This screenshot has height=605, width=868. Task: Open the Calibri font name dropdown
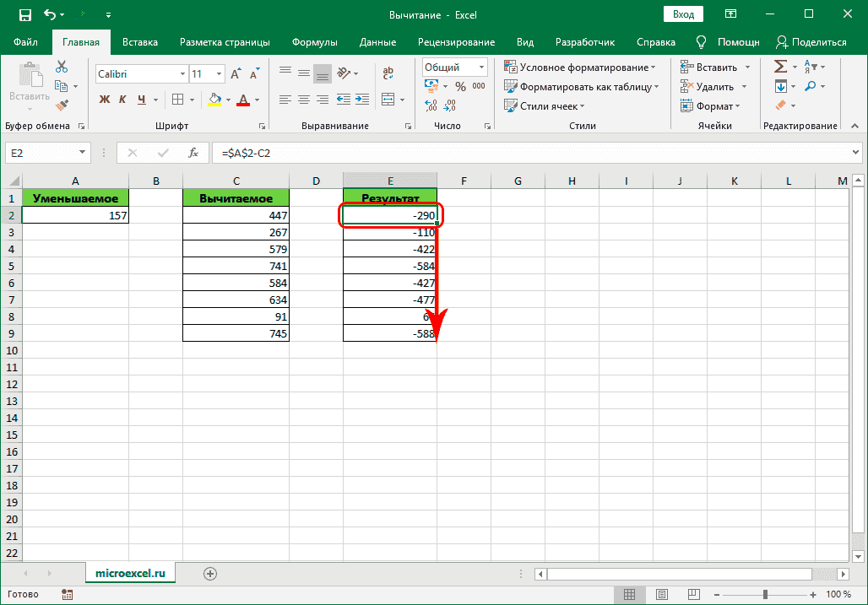181,74
